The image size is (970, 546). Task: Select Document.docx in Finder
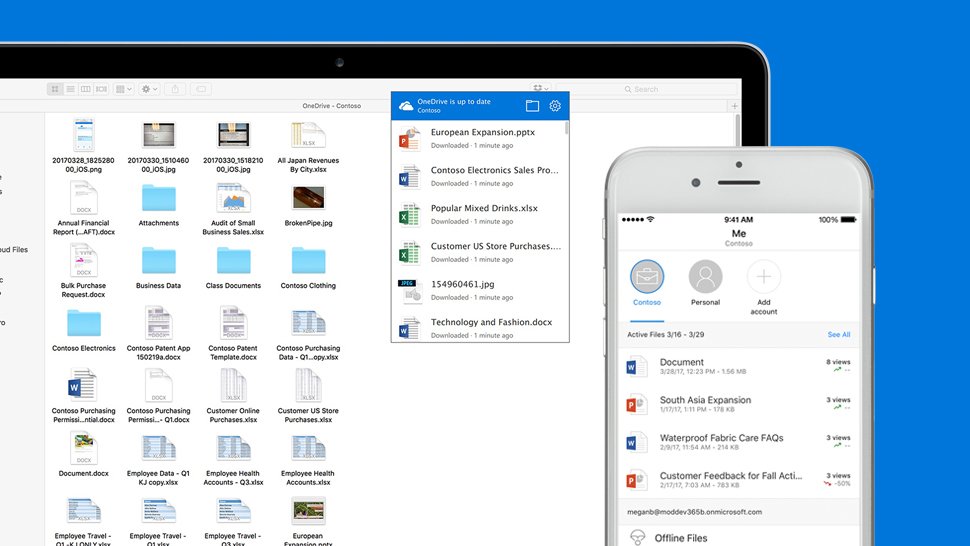click(x=84, y=455)
